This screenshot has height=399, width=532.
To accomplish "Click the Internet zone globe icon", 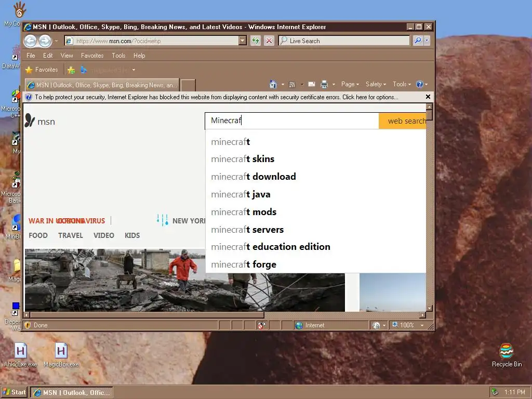I will 299,325.
